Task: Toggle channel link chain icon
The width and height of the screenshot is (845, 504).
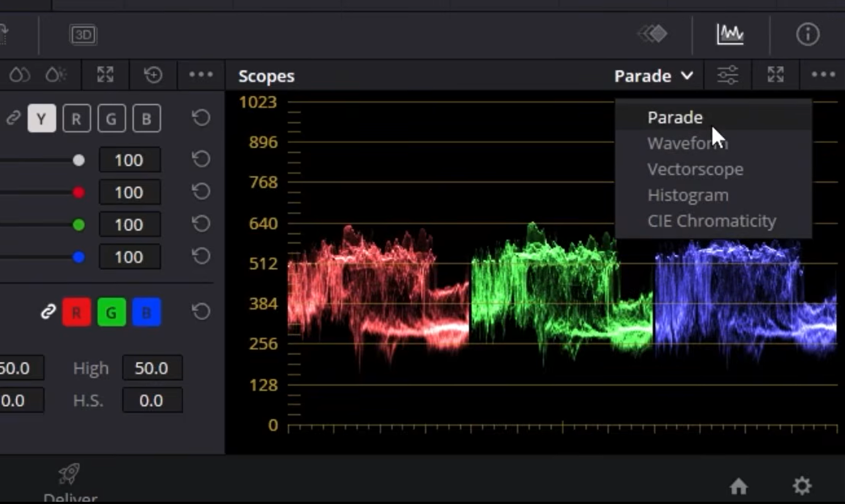Action: tap(48, 312)
